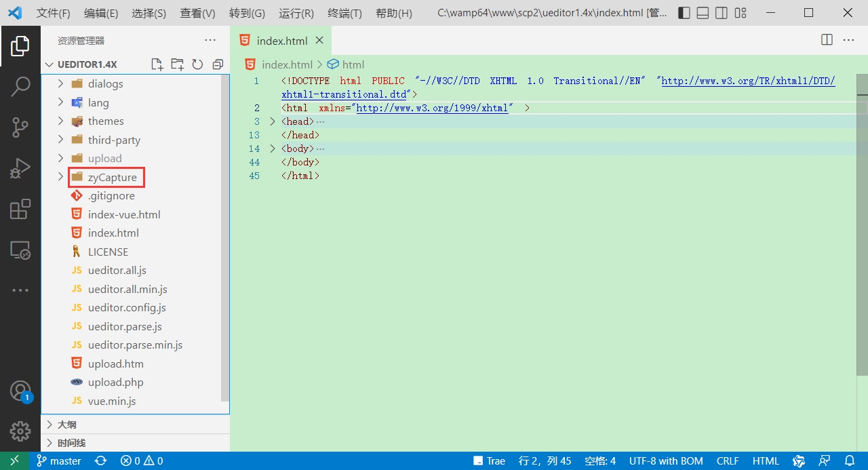The image size is (868, 470).
Task: Open the 运行(R) menu
Action: 296,13
